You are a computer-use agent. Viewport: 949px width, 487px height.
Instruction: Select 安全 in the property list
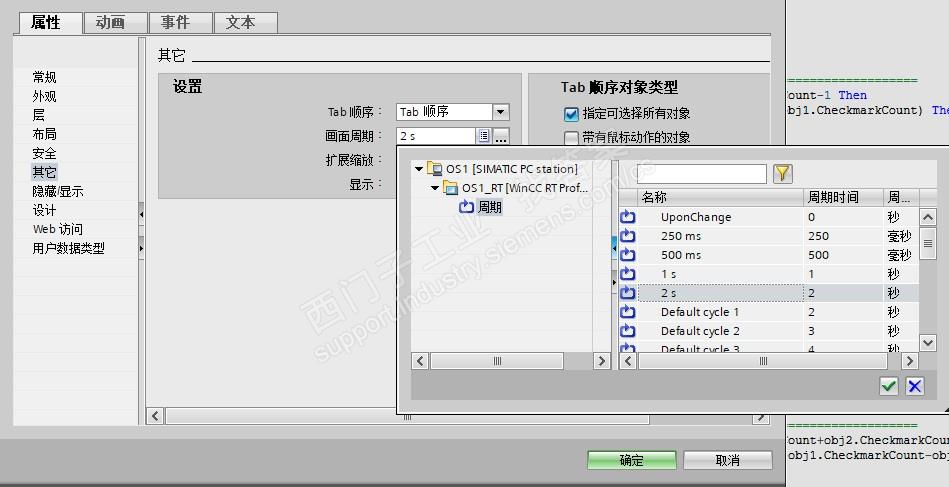(x=44, y=153)
